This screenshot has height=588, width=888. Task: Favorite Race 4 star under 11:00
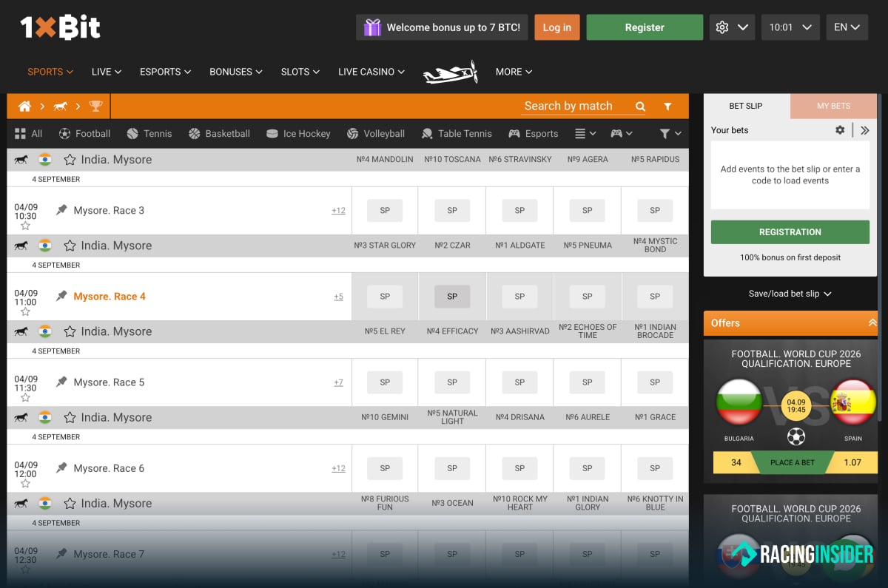(x=25, y=312)
